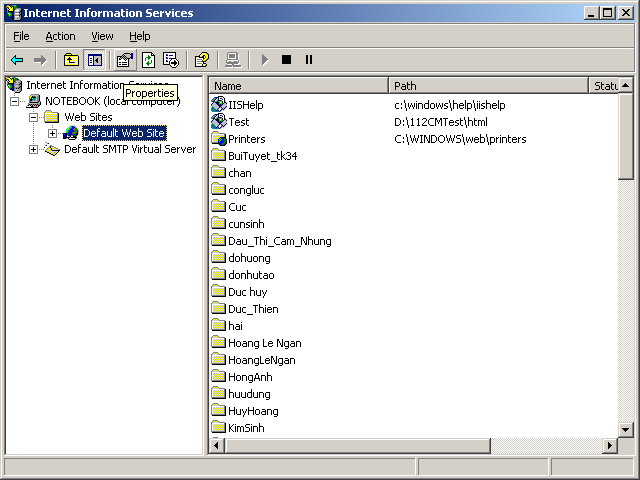Select the cunsinh folder icon
This screenshot has height=480, width=640.
click(x=219, y=224)
